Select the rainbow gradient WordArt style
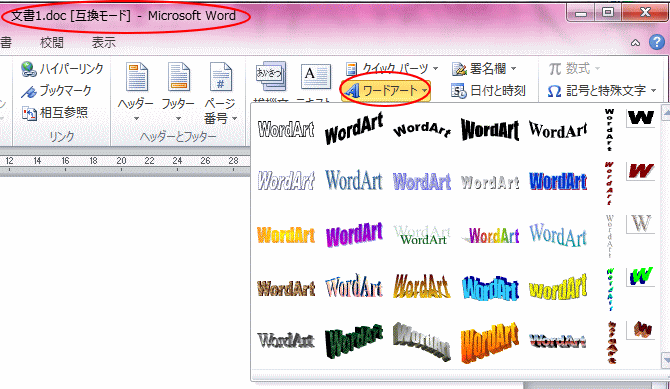 [x=491, y=235]
